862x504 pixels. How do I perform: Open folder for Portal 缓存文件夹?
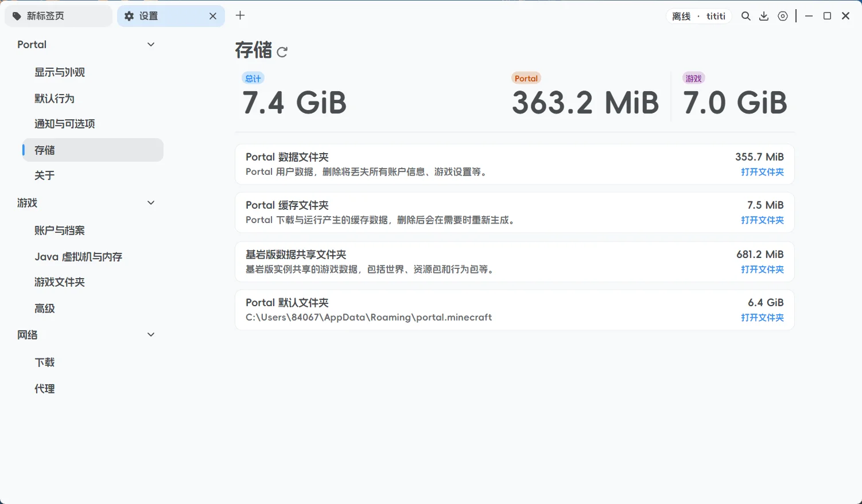[762, 220]
